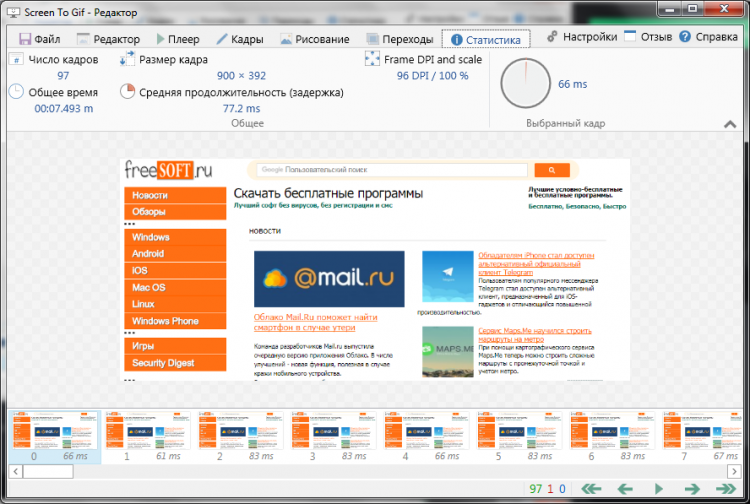750x504 pixels.
Task: Select frame 5 thumbnail
Action: click(519, 437)
